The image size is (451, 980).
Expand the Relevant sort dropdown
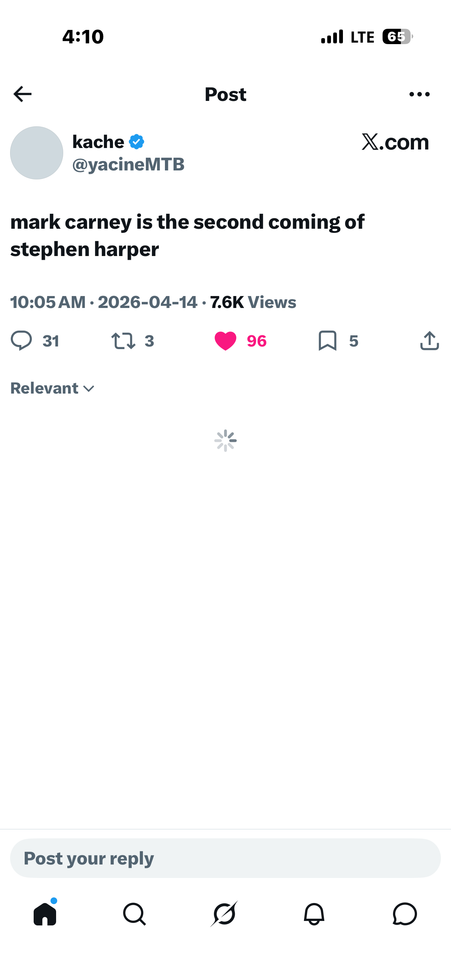point(52,388)
